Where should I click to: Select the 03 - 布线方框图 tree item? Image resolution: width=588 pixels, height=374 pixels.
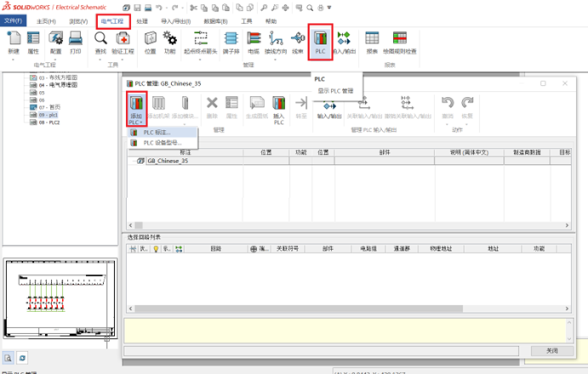coord(58,77)
